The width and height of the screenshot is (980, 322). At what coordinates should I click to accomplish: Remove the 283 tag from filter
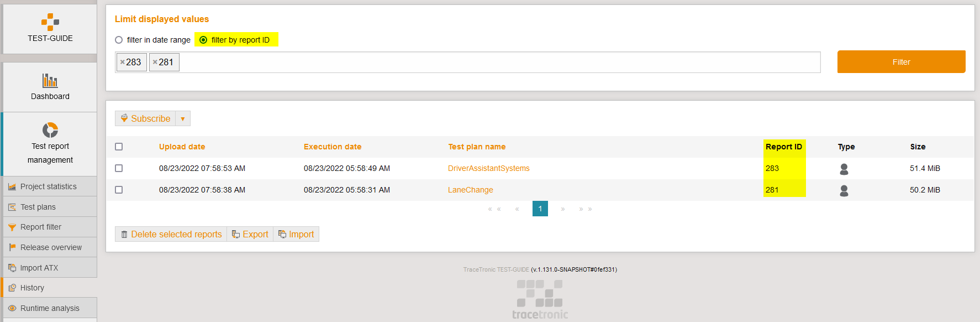click(123, 63)
